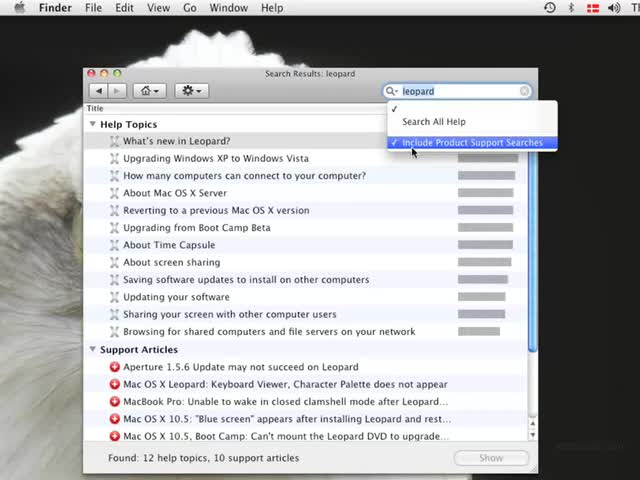640x480 pixels.
Task: Collapse the Support Articles section
Action: coord(93,349)
